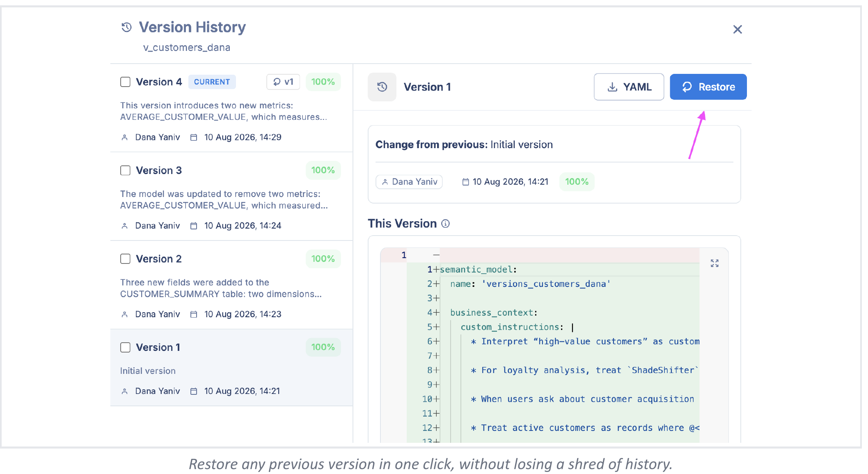Tick the Version 1 checkbox
868x474 pixels.
pos(125,348)
